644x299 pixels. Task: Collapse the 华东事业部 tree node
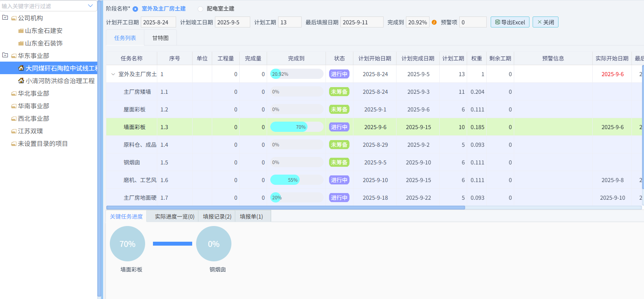click(x=5, y=55)
